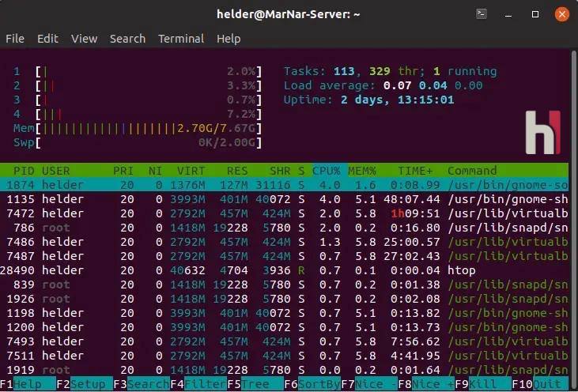Click F10 Quit in htop footer
This screenshot has height=392, width=578.
540,384
